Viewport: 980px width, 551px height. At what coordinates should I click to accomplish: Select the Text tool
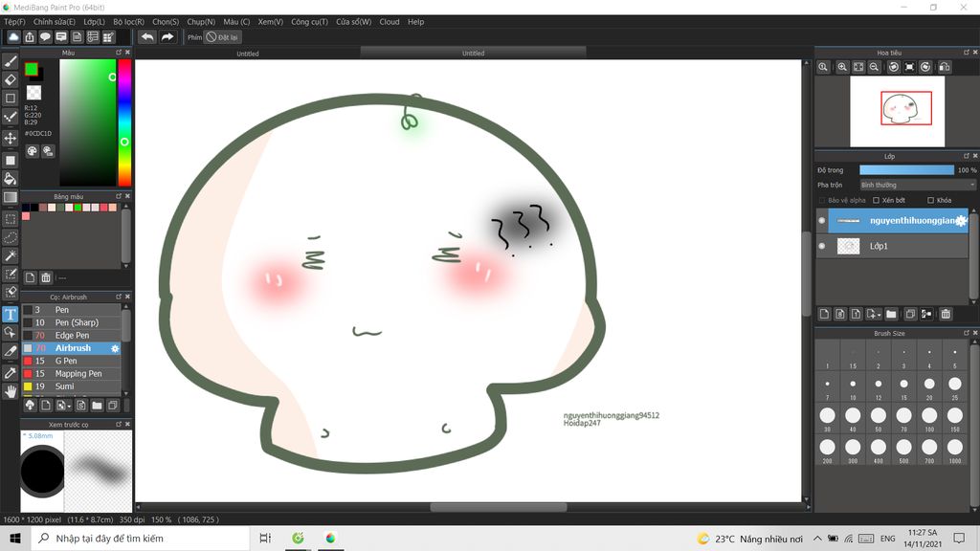click(x=10, y=314)
